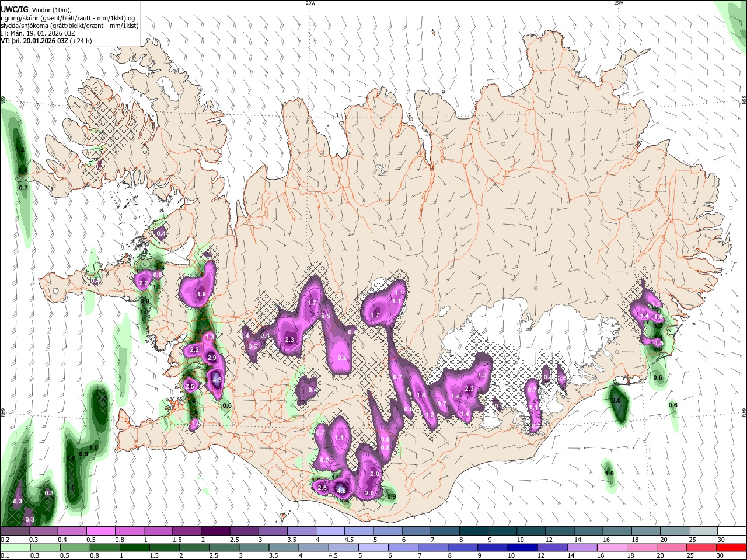
Task: Click the darkest purple 2–2.5 swatch in the upper scale
Action: tap(215, 531)
